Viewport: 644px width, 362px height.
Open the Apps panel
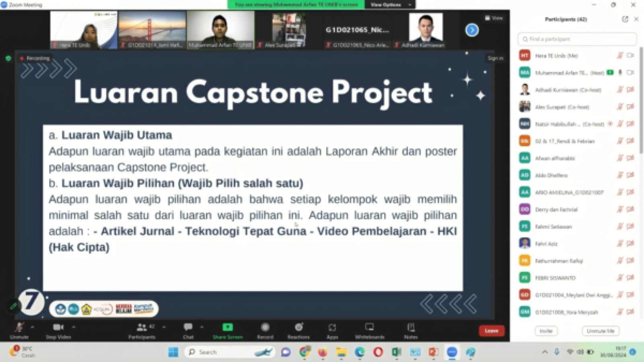pyautogui.click(x=332, y=331)
